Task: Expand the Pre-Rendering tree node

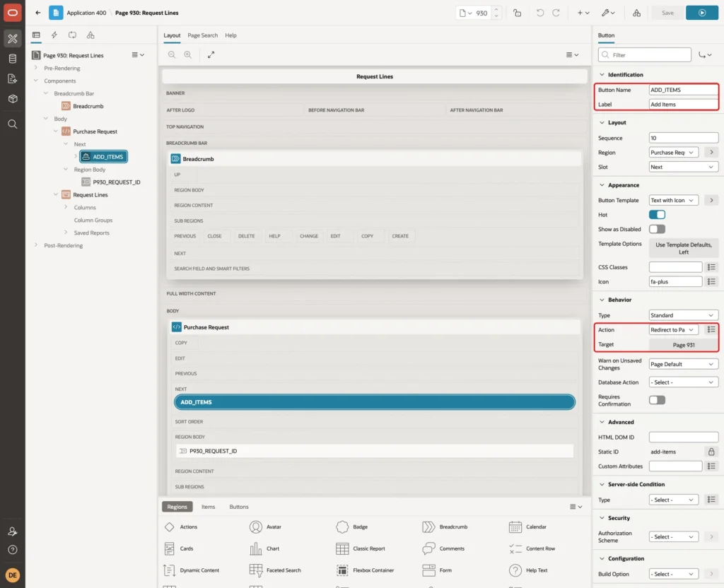Action: pyautogui.click(x=36, y=68)
